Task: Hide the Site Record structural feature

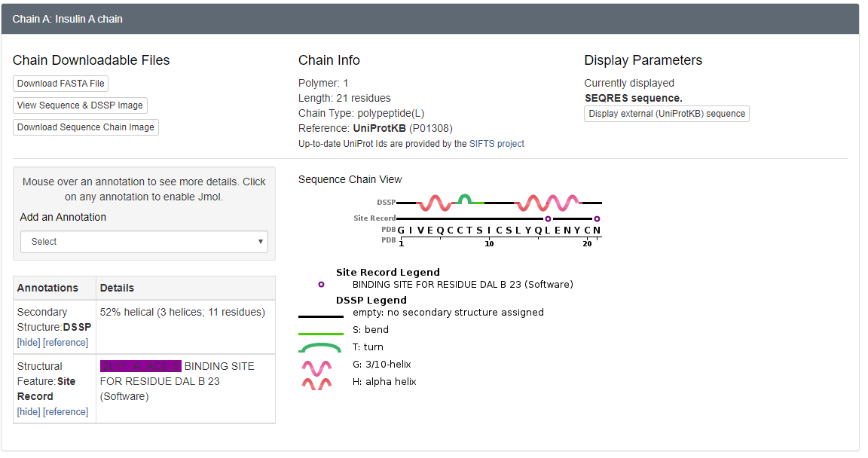Action: pos(29,412)
